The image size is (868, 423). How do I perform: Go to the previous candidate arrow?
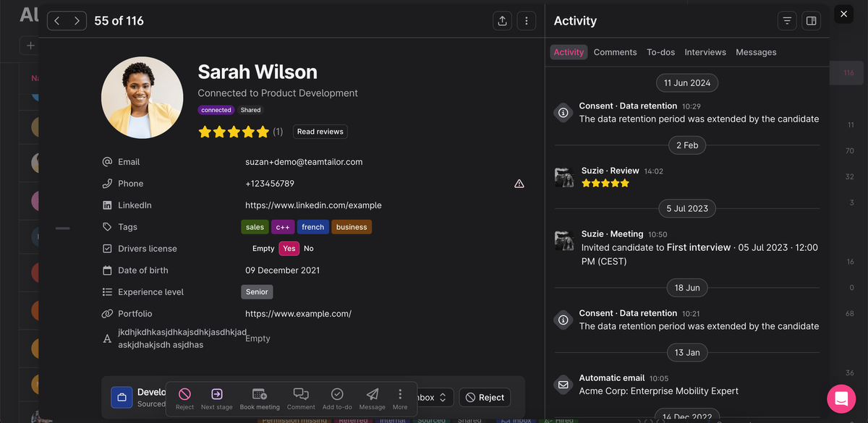(x=57, y=21)
